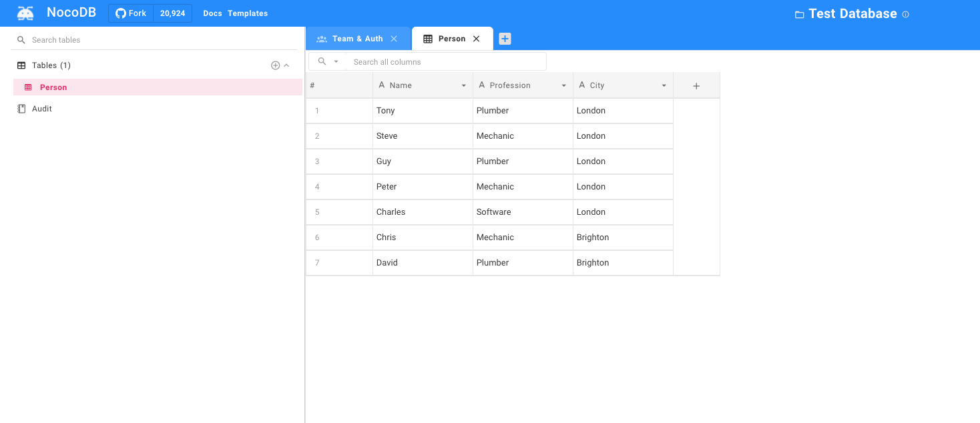Select the Tony name cell

point(423,111)
